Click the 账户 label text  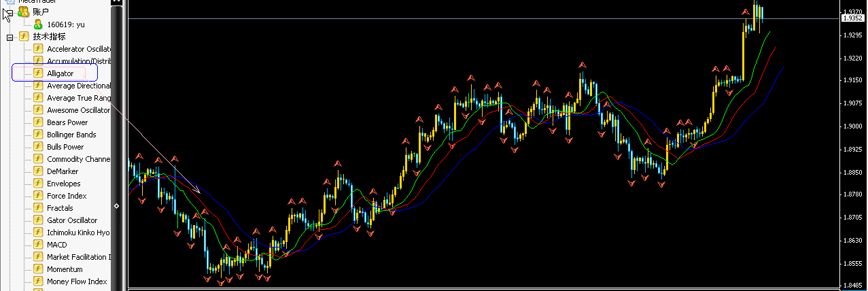(x=41, y=12)
